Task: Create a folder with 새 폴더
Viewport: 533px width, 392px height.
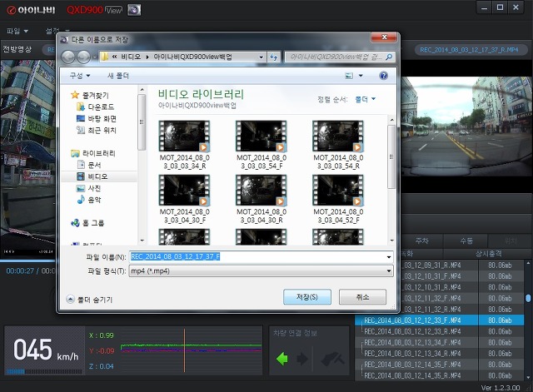Action: point(118,76)
